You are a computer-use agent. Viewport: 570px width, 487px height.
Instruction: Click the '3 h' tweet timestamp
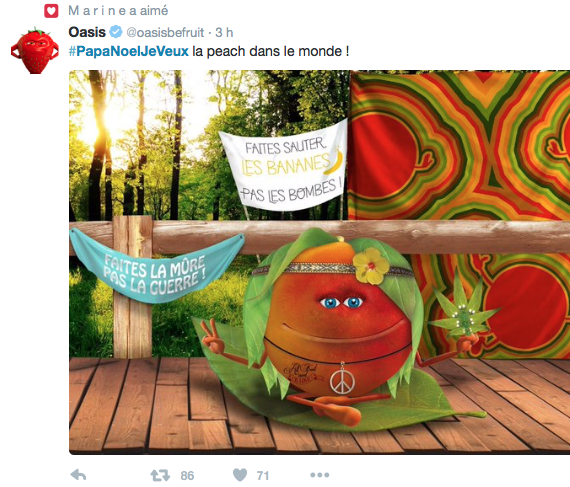point(224,32)
